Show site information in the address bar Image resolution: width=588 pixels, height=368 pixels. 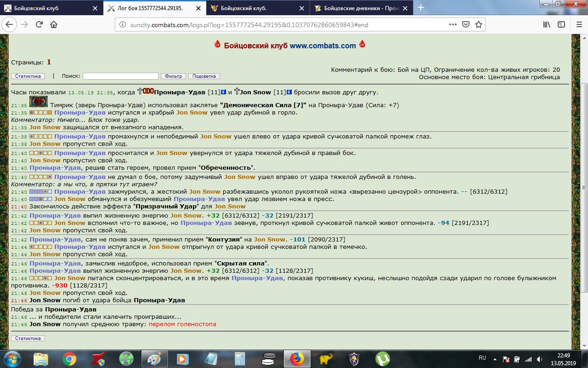tap(123, 25)
